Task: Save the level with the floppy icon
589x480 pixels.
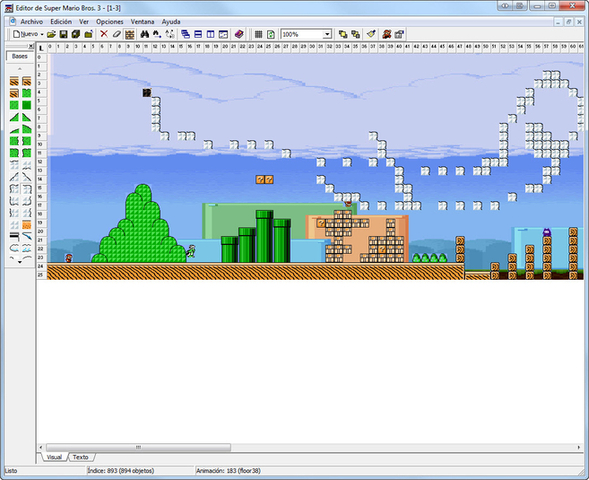Action: [x=63, y=34]
